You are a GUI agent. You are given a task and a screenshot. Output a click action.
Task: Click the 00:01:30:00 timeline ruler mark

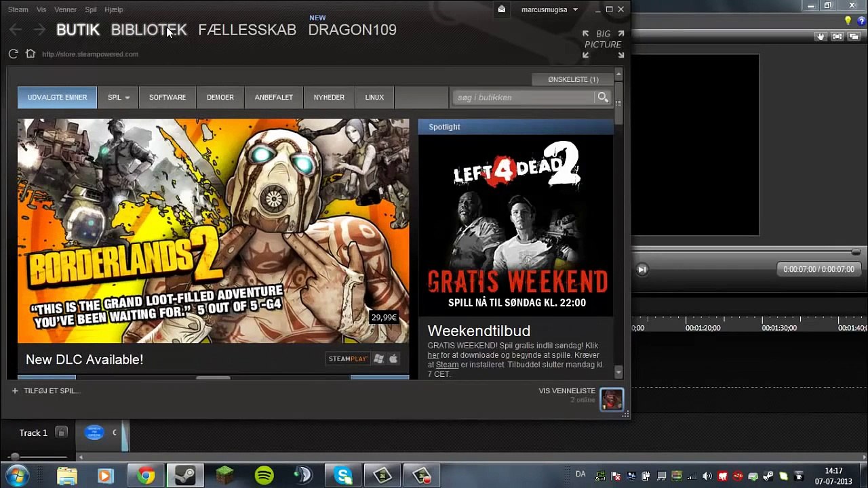point(779,328)
